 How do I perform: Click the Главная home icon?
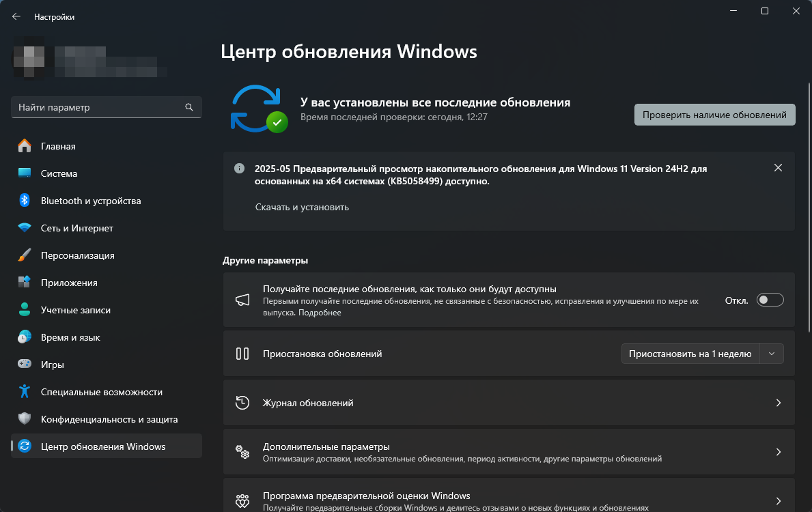[x=25, y=146]
